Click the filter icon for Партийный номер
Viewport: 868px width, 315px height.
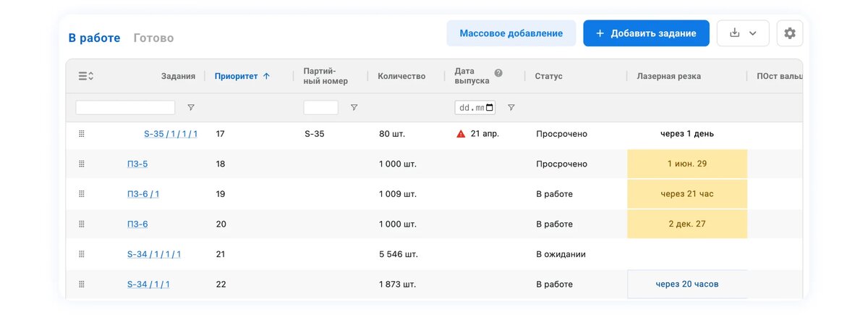pos(354,107)
